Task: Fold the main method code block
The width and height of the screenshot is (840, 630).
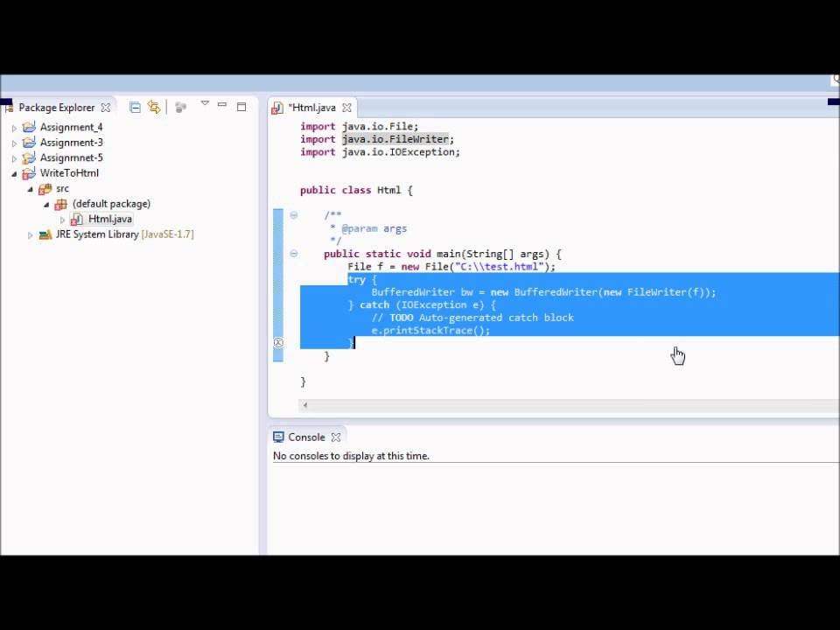Action: (294, 254)
